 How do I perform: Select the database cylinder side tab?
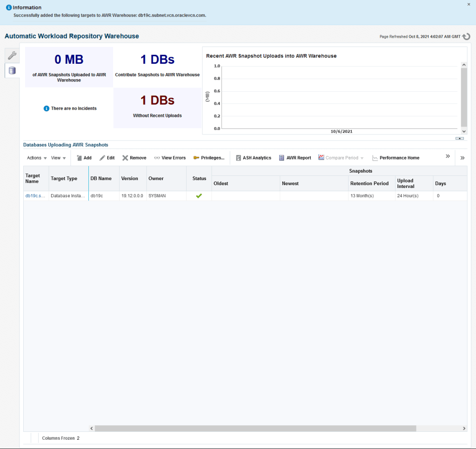pos(12,71)
